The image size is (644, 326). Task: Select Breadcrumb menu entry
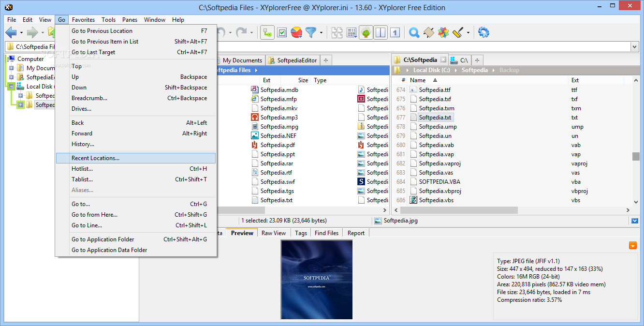pyautogui.click(x=136, y=98)
